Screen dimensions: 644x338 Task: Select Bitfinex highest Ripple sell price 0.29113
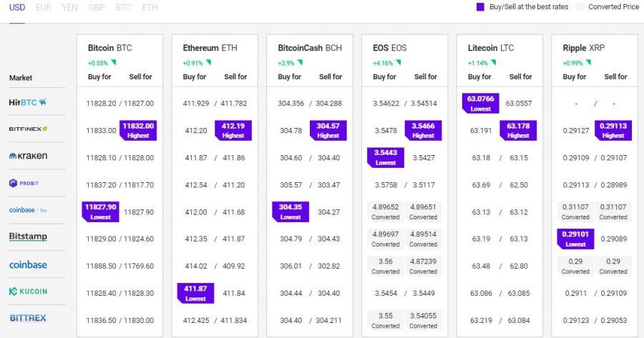point(613,130)
